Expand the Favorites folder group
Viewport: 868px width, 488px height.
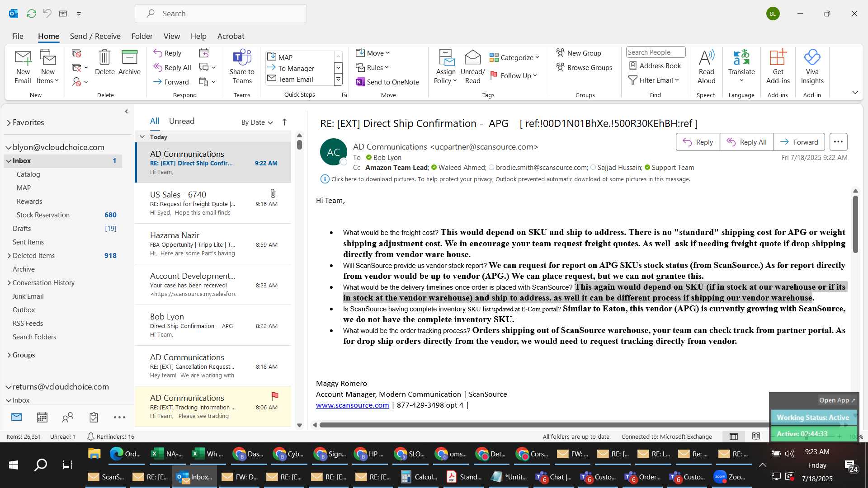(x=9, y=122)
